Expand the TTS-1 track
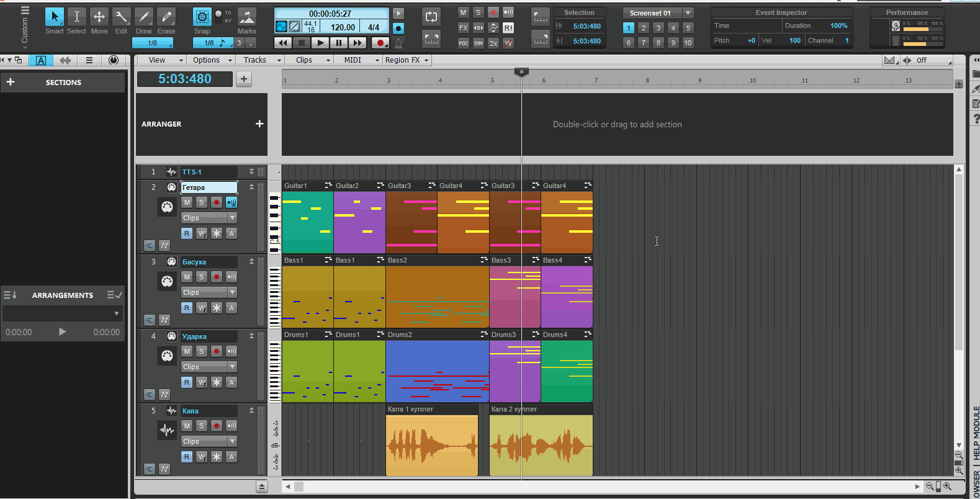 [251, 172]
